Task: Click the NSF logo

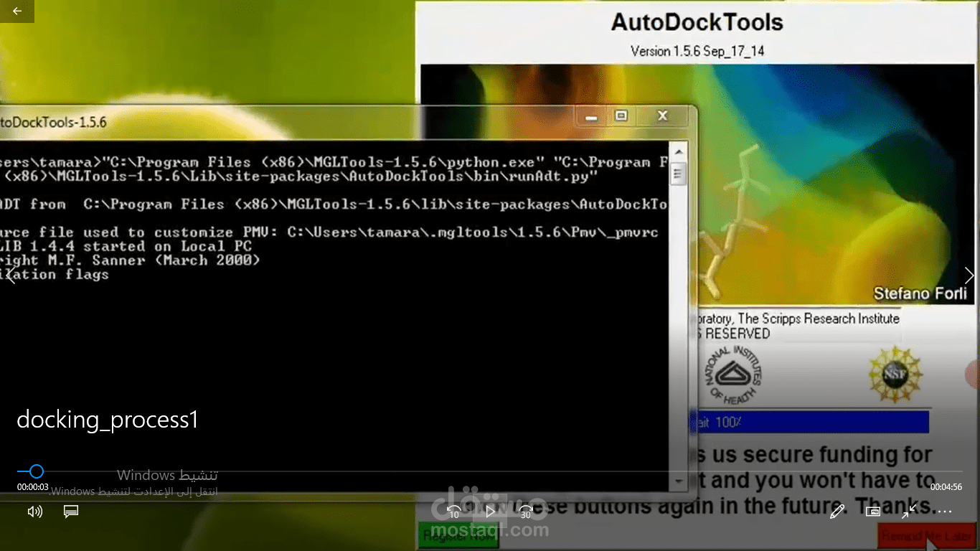Action: coord(895,374)
